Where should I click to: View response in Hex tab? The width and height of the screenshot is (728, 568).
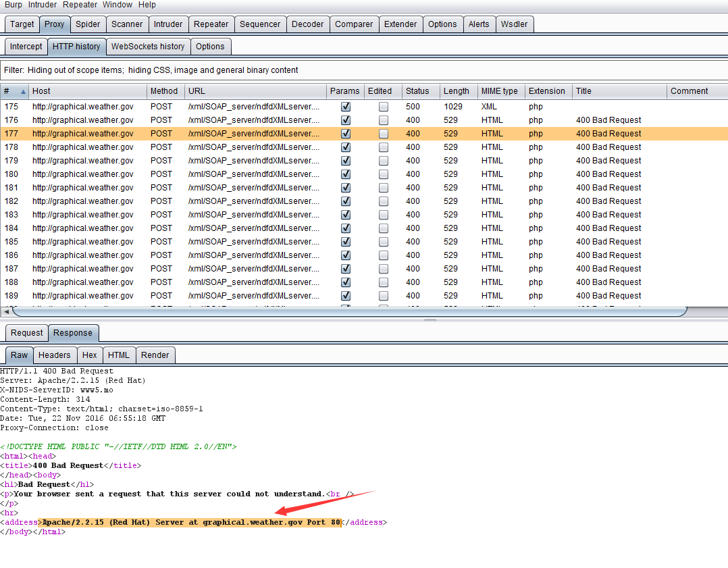click(x=90, y=355)
